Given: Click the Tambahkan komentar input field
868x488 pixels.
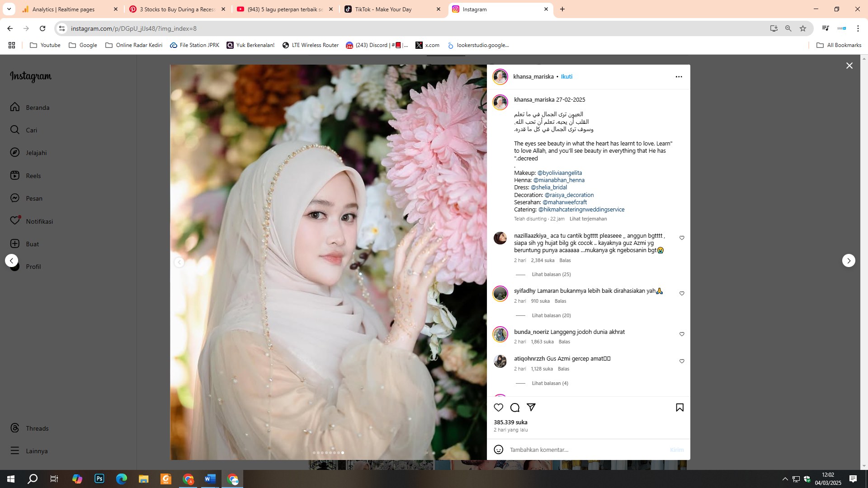Looking at the screenshot, I should (x=565, y=449).
